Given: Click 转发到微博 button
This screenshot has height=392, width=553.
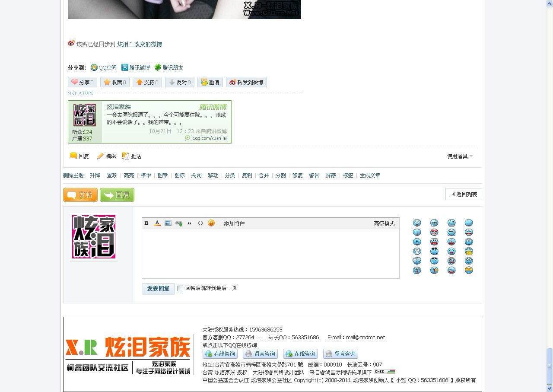Looking at the screenshot, I should 246,82.
